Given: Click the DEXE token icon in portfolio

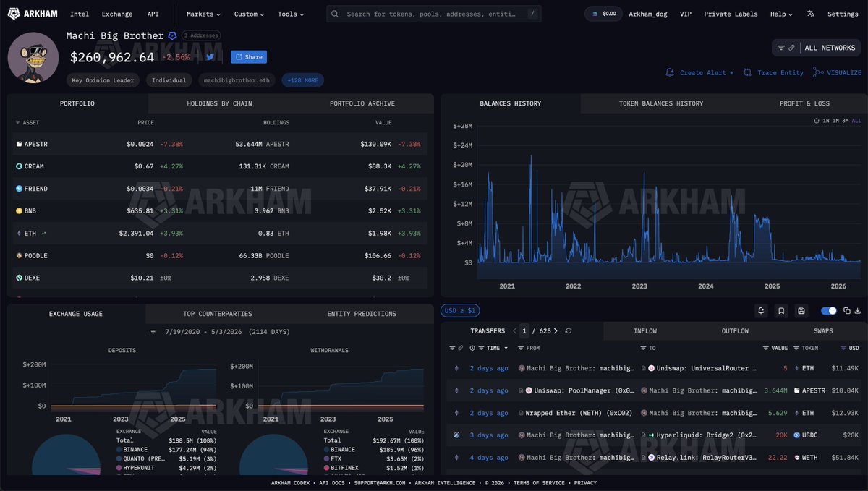Looking at the screenshot, I should [x=20, y=278].
